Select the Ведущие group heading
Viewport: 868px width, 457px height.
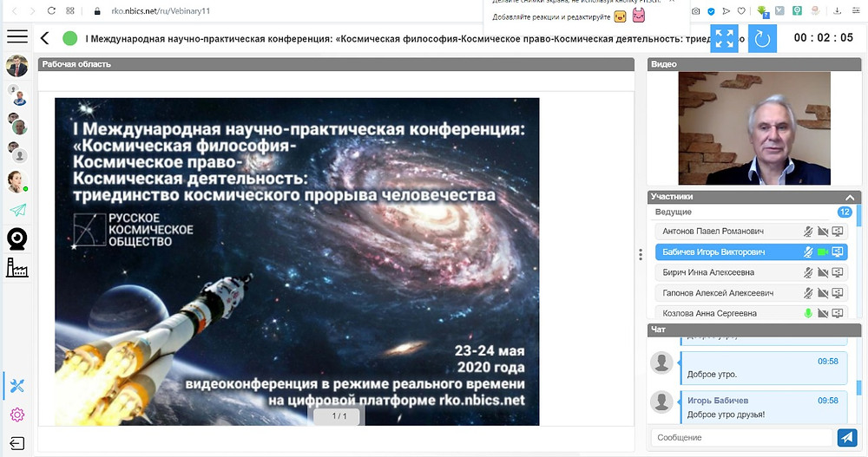(x=674, y=212)
